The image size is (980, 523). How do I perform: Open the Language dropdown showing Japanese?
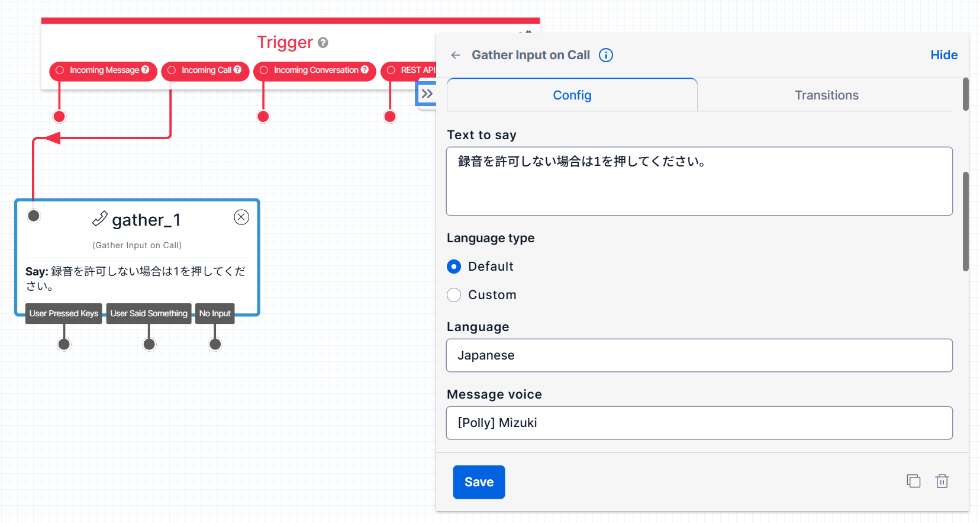tap(699, 355)
